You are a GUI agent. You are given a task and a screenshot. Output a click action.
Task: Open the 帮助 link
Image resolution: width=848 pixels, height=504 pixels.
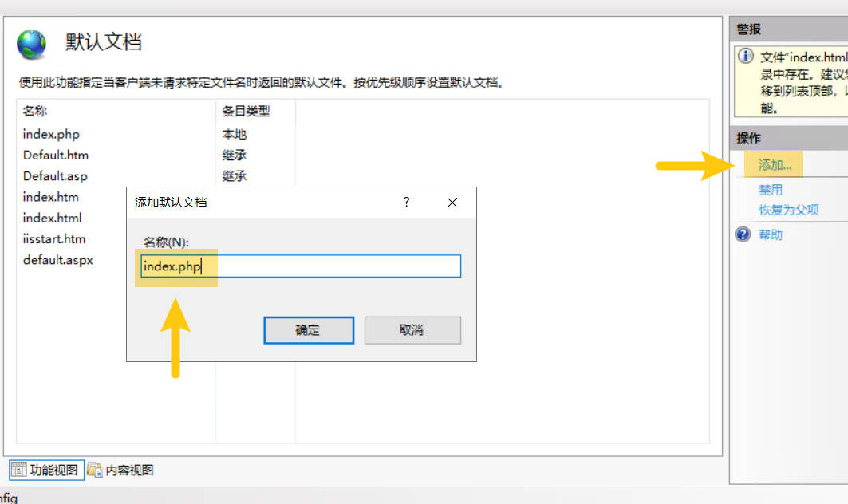point(771,234)
